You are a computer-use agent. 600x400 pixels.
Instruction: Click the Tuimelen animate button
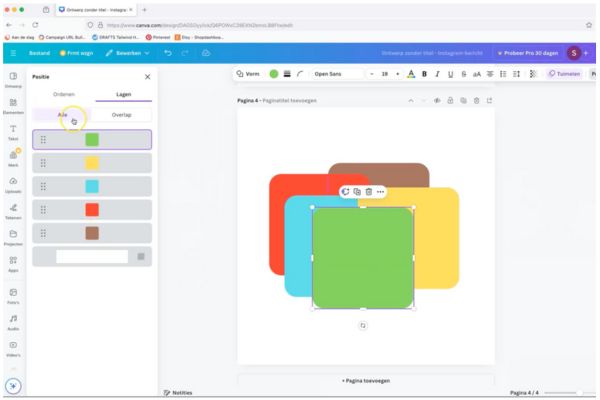coord(564,74)
